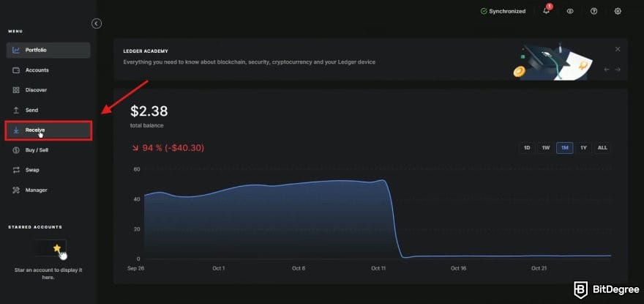Collapse the sidebar with the chevron button
Screen dimensions: 644x304
click(x=96, y=23)
